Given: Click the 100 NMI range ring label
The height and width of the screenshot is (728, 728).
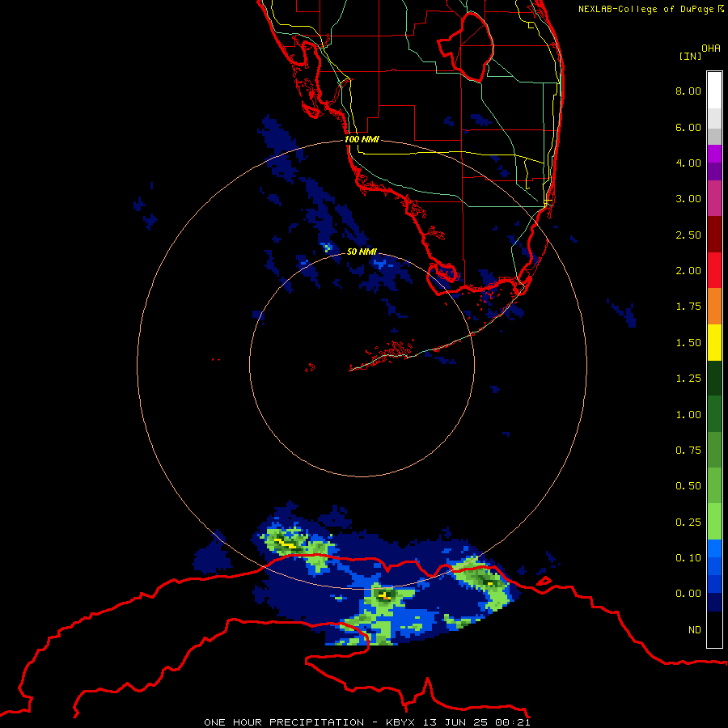Looking at the screenshot, I should pos(362,139).
